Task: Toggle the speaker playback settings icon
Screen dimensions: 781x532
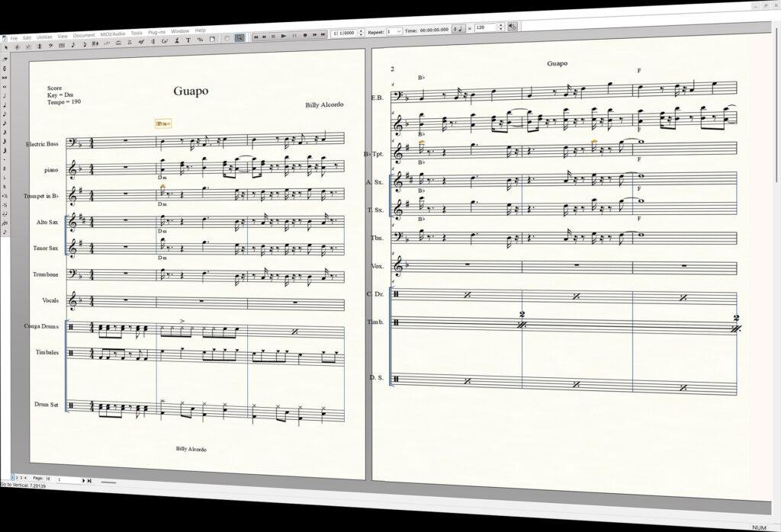Action: [x=513, y=27]
